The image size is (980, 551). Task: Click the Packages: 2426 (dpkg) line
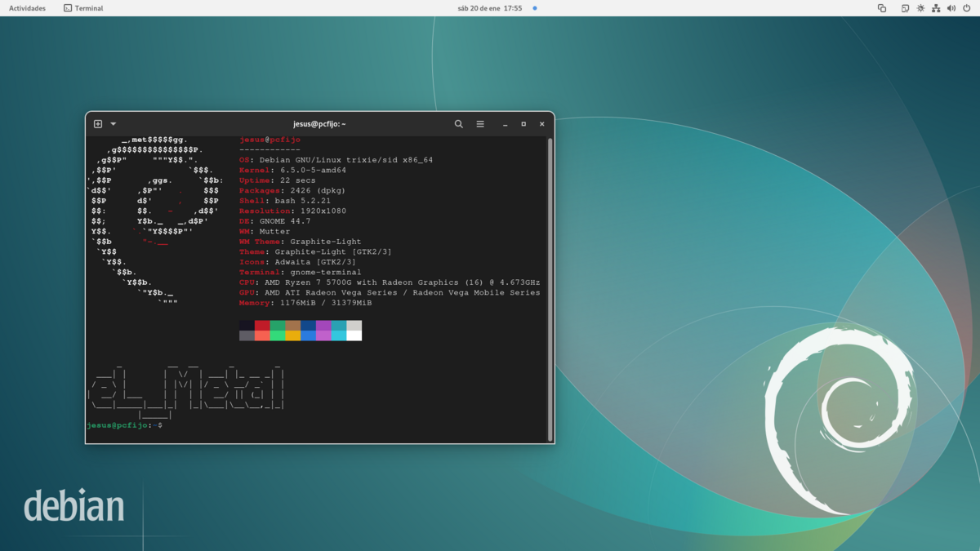pyautogui.click(x=292, y=191)
